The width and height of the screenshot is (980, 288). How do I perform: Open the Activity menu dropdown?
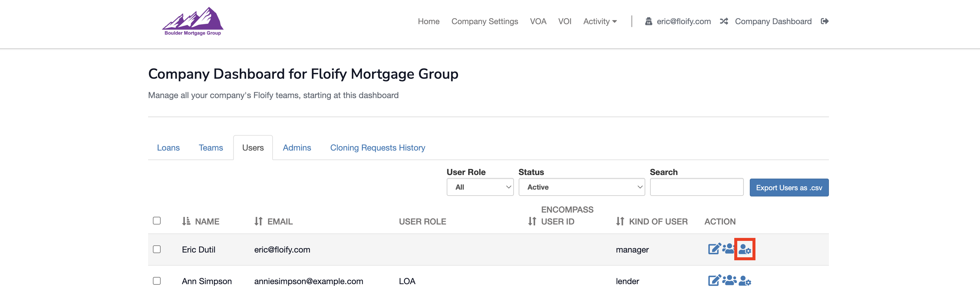600,21
